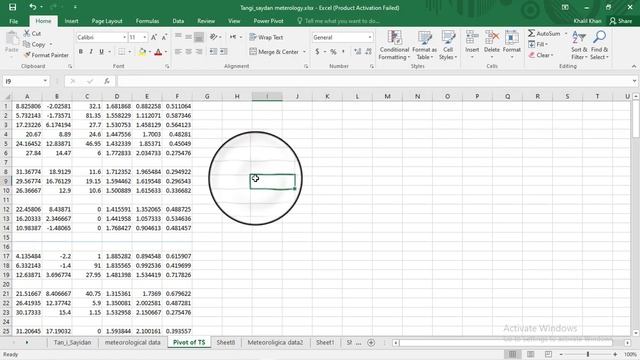This screenshot has height=360, width=640.
Task: Open Format as Table gallery
Action: pyautogui.click(x=424, y=45)
